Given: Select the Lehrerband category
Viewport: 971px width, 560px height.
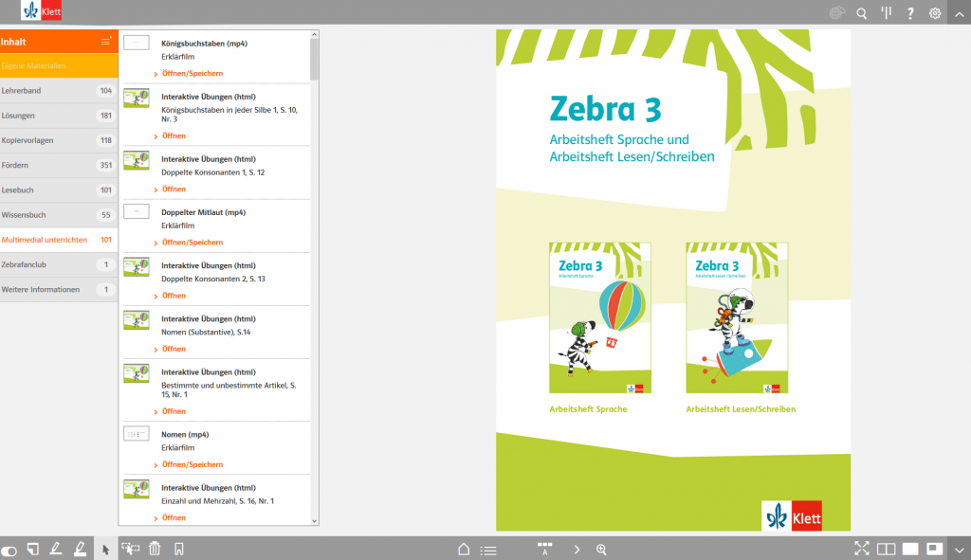Looking at the screenshot, I should pos(59,91).
